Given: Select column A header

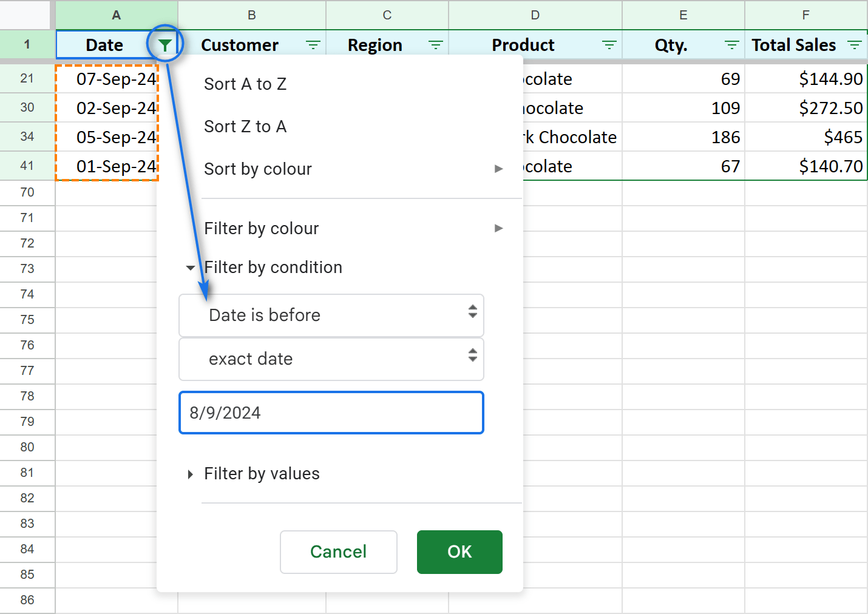Looking at the screenshot, I should click(117, 15).
